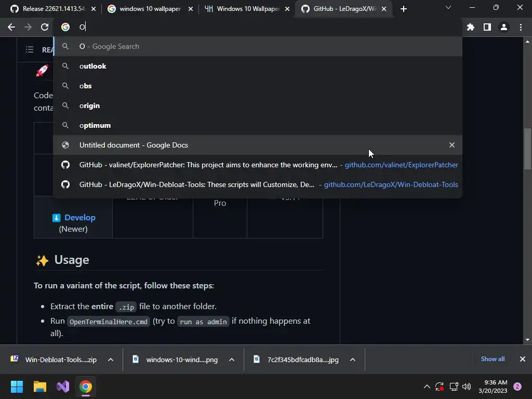This screenshot has height=399, width=532.
Task: Open the LeDragoX/Win-Debloat-Tools suggestion
Action: point(258,184)
